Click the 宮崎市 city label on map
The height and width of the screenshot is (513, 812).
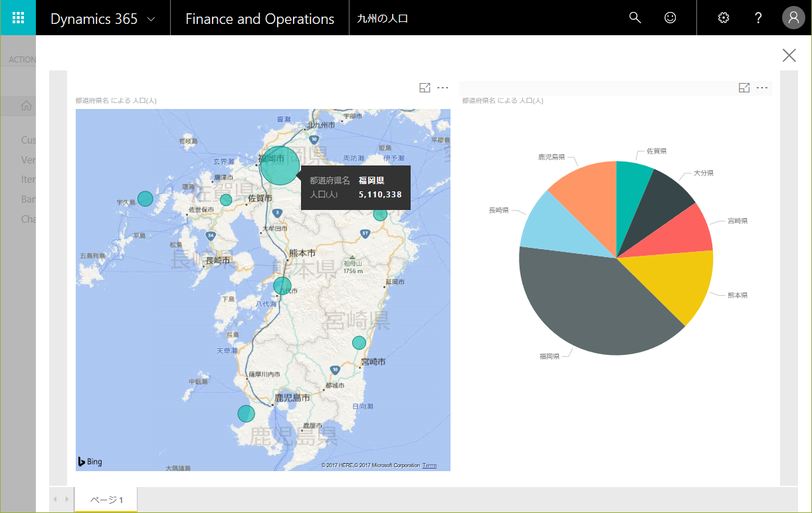tap(373, 362)
